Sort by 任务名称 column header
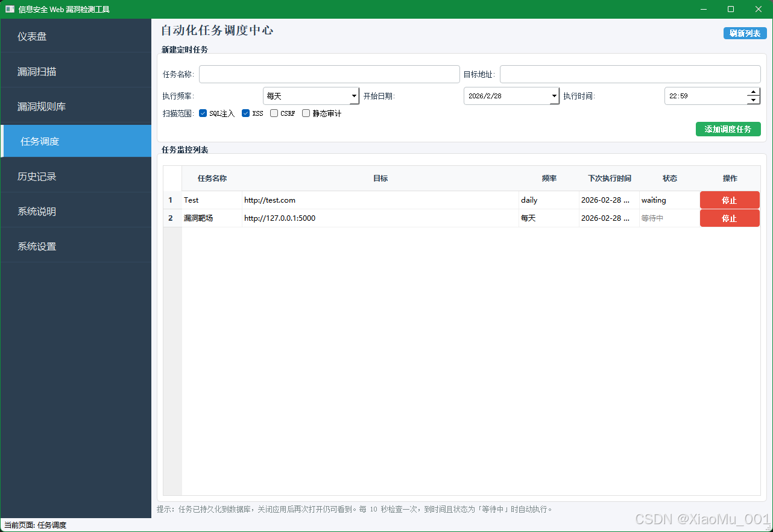Image resolution: width=773 pixels, height=532 pixels. (x=212, y=179)
